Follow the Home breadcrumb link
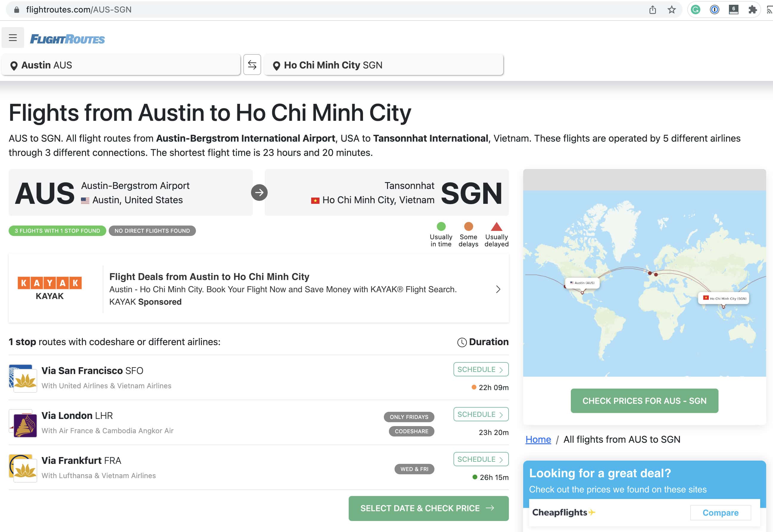Image resolution: width=773 pixels, height=532 pixels. [x=538, y=439]
